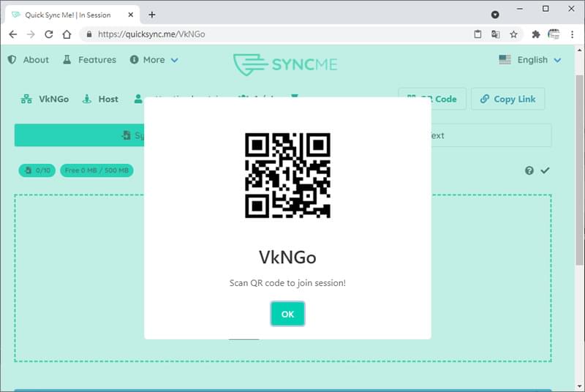Click the QR code image in dialog
The height and width of the screenshot is (392, 585).
click(287, 176)
